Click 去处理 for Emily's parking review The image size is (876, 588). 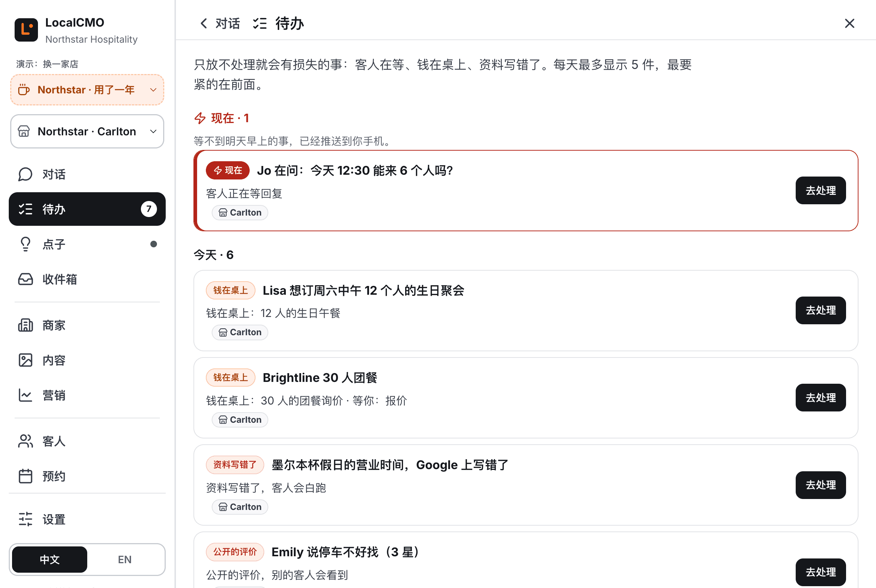(x=821, y=572)
